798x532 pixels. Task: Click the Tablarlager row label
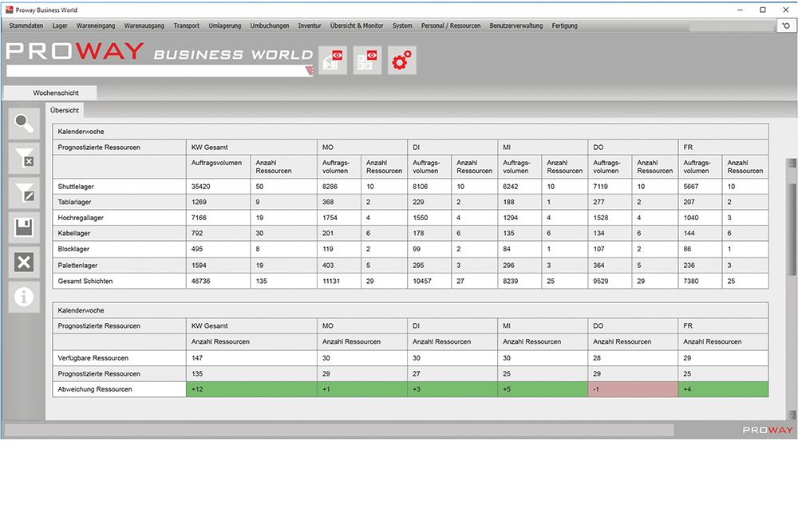coord(74,202)
